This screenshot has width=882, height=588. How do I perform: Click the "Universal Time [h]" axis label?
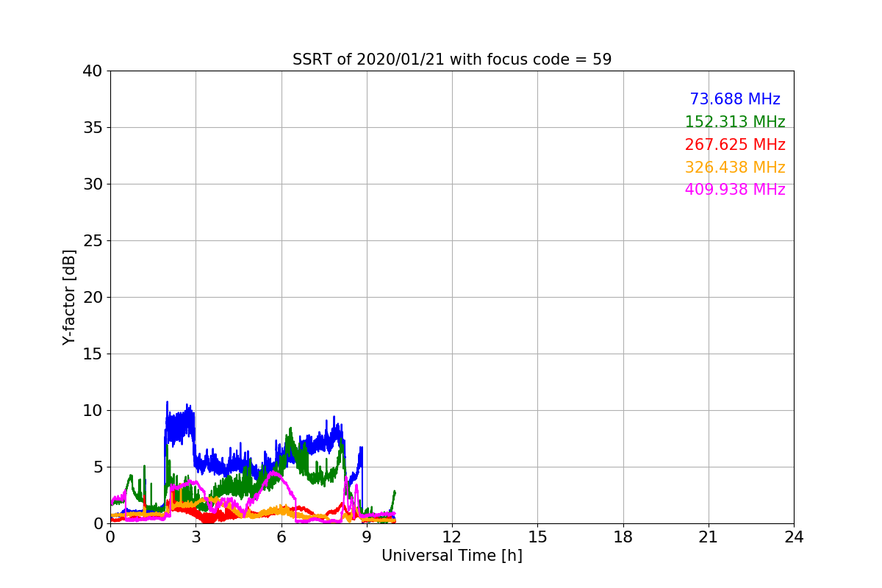click(452, 556)
